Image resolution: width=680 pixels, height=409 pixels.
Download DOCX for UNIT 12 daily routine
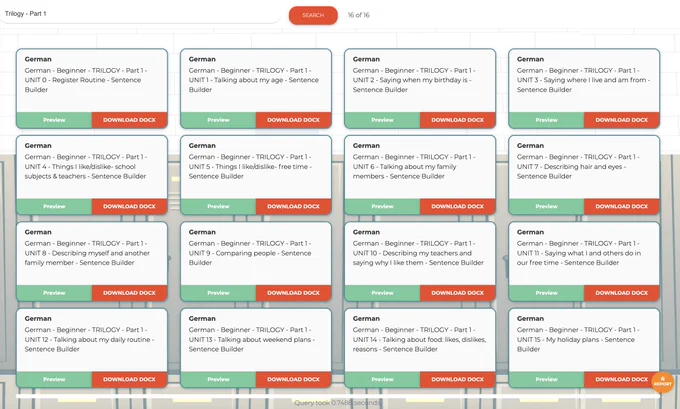(x=129, y=380)
